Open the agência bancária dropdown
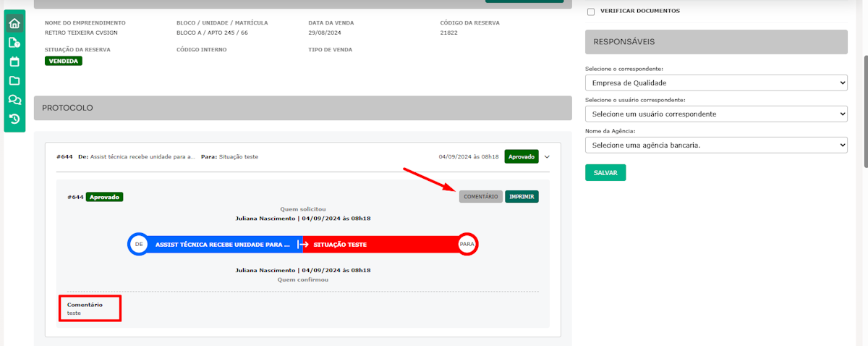The width and height of the screenshot is (868, 346). (x=716, y=145)
